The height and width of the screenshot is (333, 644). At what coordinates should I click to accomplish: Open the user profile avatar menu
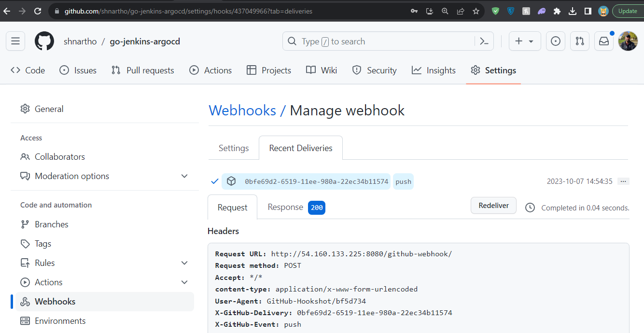pyautogui.click(x=628, y=42)
